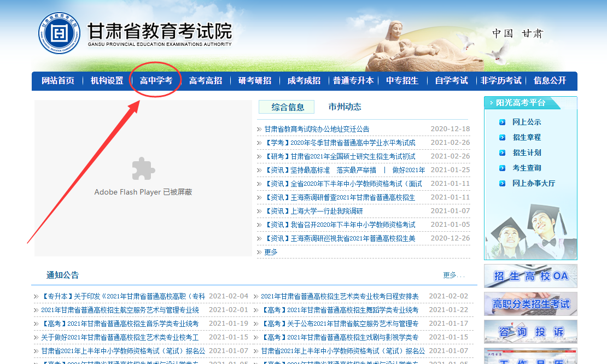The image size is (607, 364).
Task: Expand 更多 next to 通知公告 heading
Action: point(453,275)
